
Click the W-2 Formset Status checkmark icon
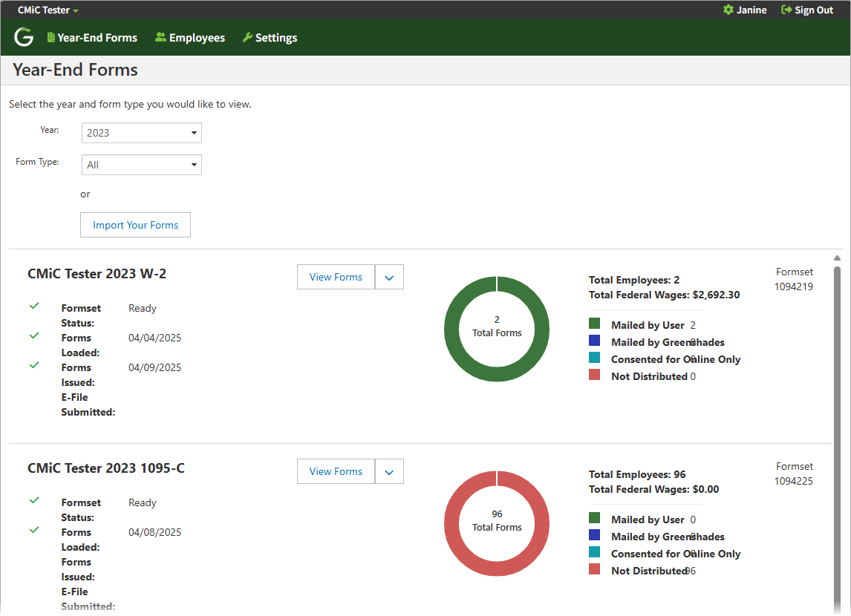tap(34, 306)
